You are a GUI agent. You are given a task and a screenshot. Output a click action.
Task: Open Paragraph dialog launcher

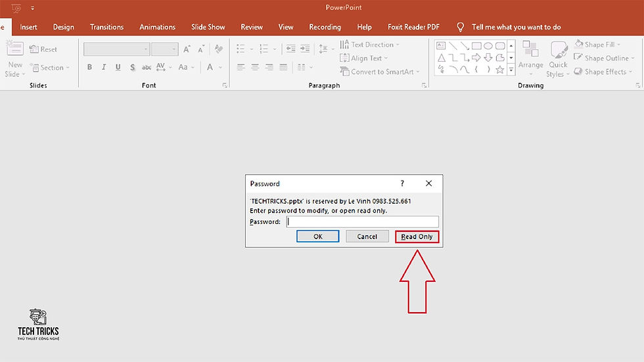point(424,85)
